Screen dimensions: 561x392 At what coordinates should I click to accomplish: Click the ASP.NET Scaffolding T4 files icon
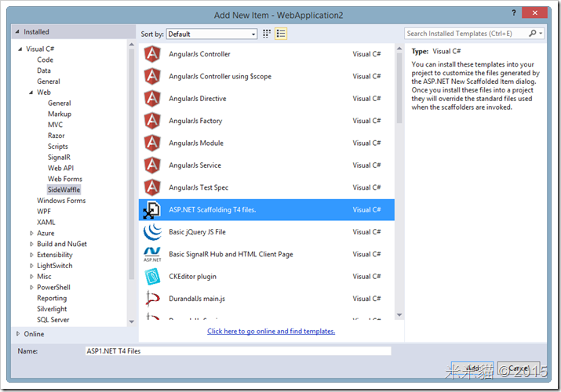152,210
